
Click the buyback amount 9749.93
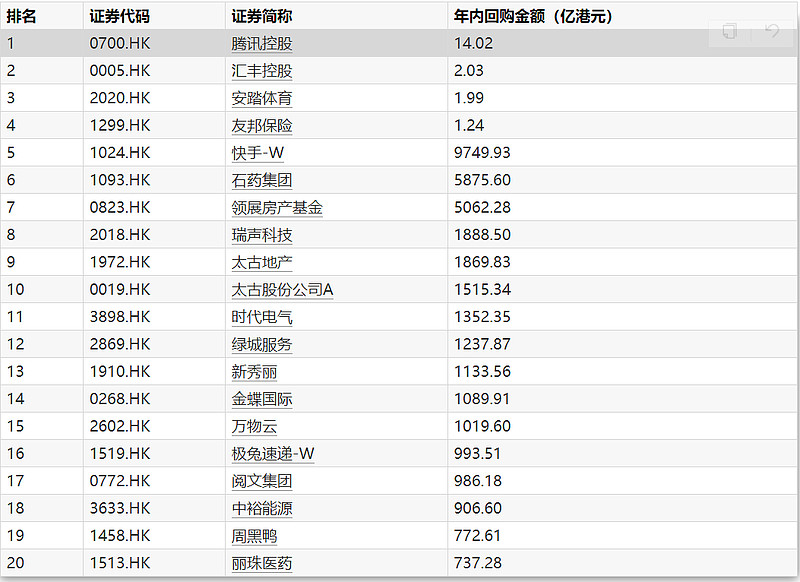482,153
